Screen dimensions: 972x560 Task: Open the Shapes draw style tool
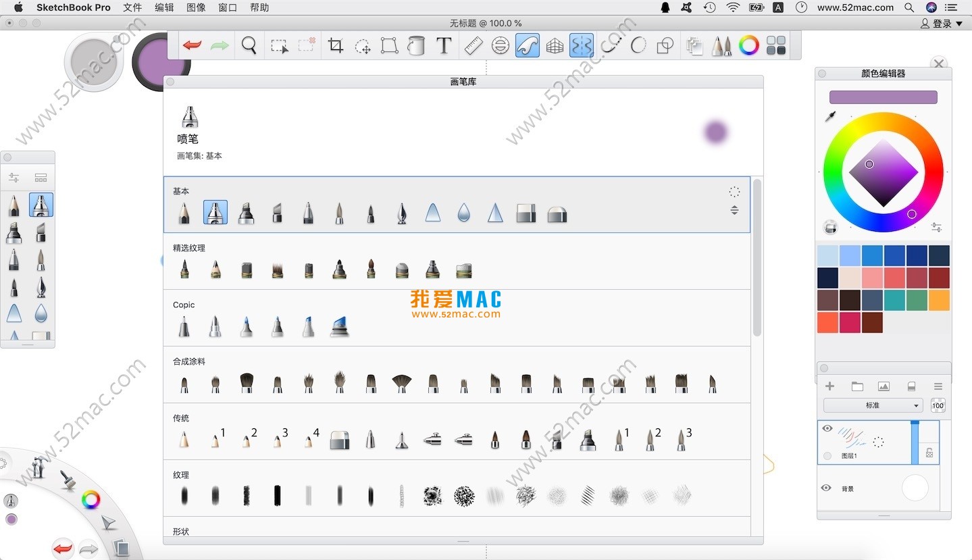pos(665,45)
